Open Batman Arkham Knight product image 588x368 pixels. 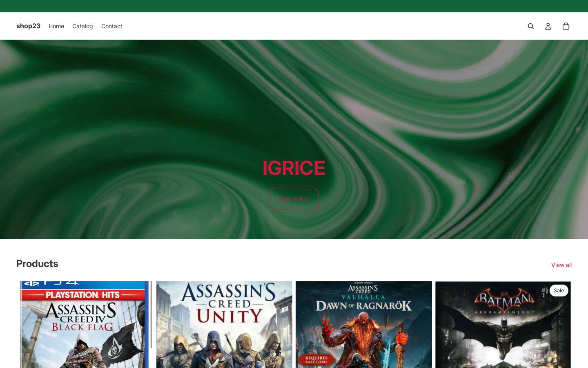(x=503, y=325)
